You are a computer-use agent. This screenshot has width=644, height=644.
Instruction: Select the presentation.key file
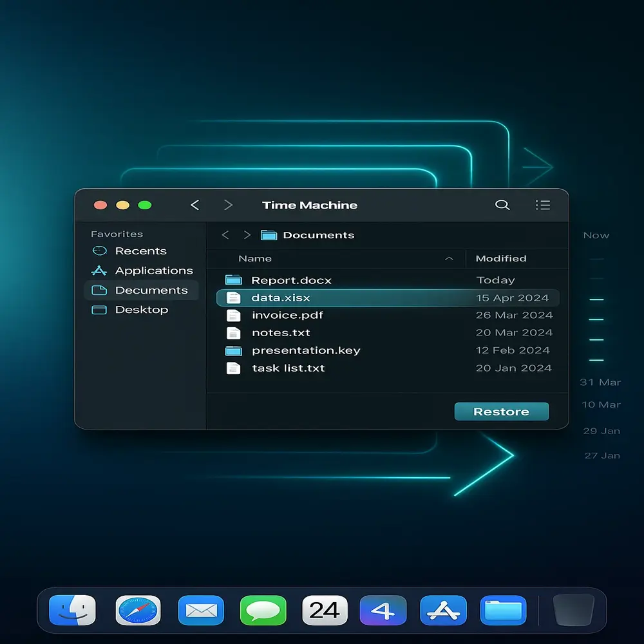[388, 350]
